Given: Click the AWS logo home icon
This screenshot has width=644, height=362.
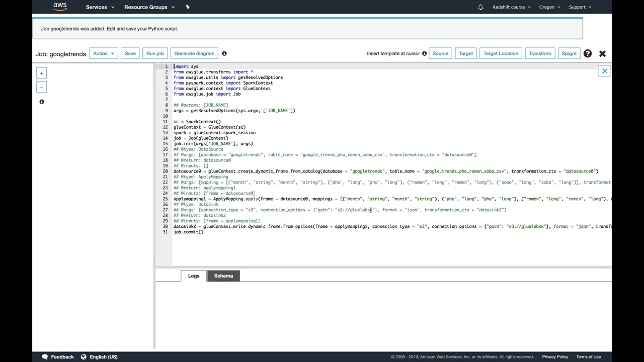Looking at the screenshot, I should [x=60, y=7].
